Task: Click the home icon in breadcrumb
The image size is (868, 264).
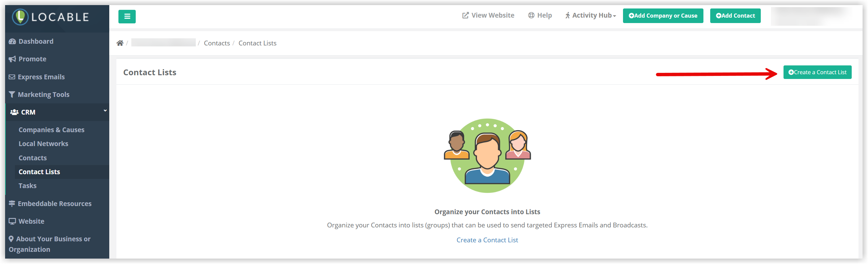Action: pyautogui.click(x=120, y=43)
